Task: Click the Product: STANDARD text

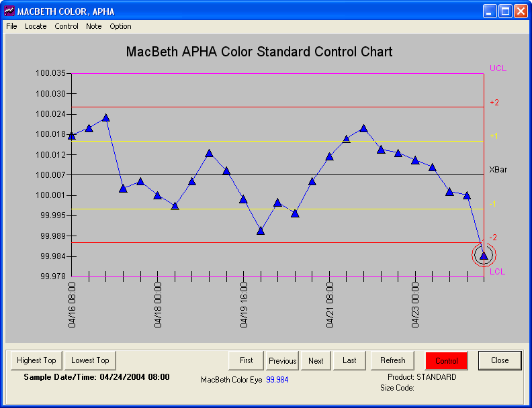Action: coord(422,377)
